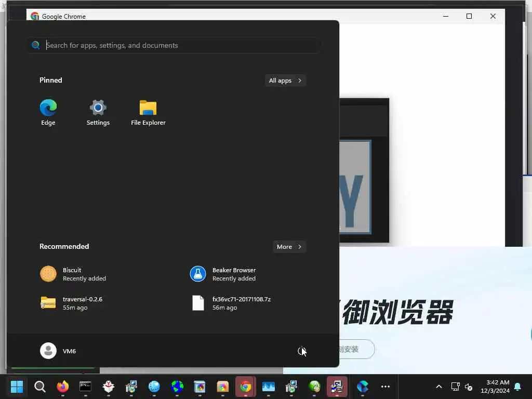Click the green and blue earth taskbar icon

[x=177, y=387]
